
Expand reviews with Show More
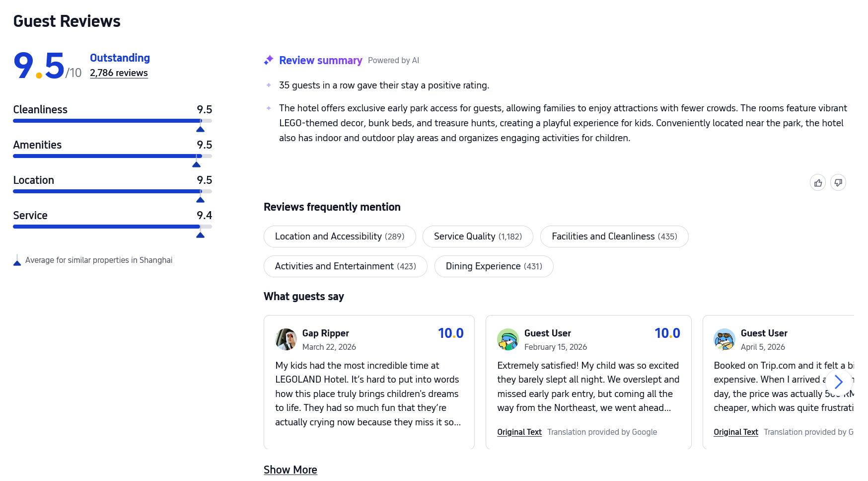[290, 470]
